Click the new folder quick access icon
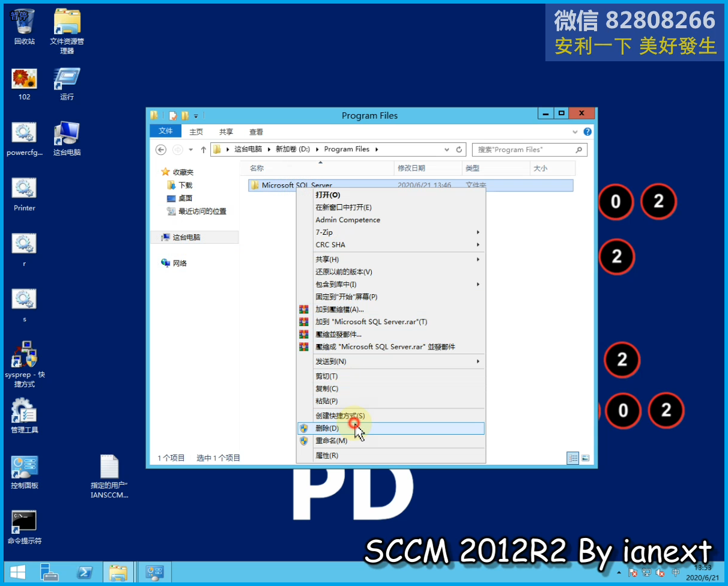Screen dimensions: 728x586 click(x=185, y=115)
